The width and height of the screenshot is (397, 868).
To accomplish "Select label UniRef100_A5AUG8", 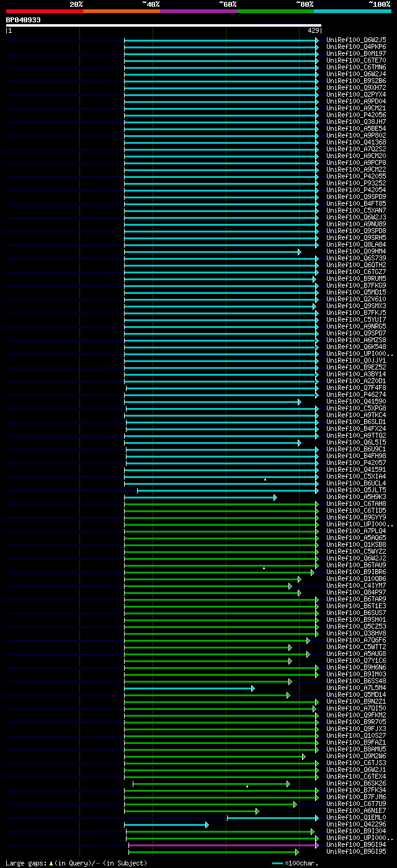I will tap(356, 653).
